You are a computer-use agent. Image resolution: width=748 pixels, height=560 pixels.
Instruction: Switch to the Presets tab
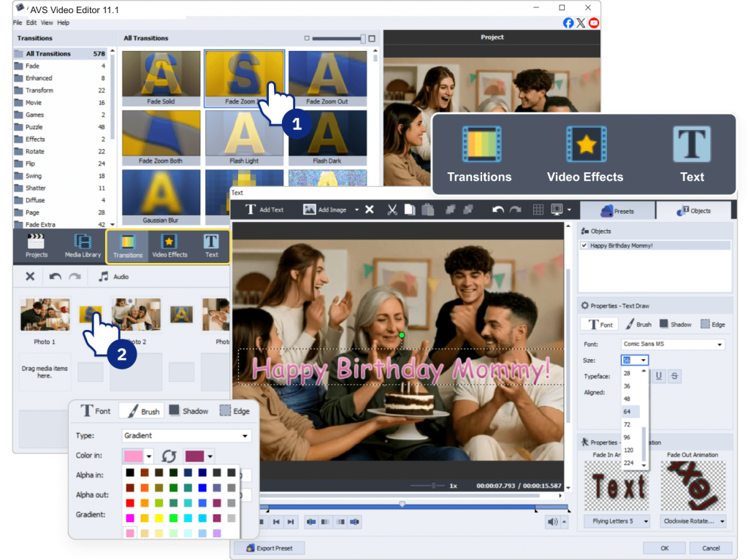point(617,211)
